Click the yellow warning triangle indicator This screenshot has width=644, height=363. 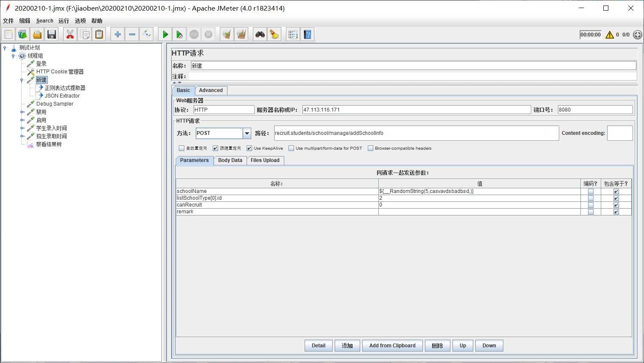coord(610,35)
